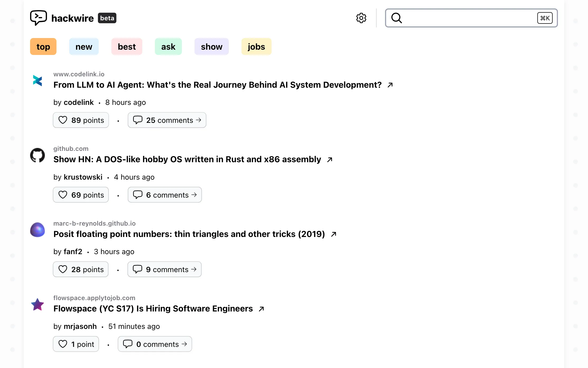This screenshot has height=368, width=588.
Task: Click heart icon on 89 points
Action: click(x=63, y=120)
